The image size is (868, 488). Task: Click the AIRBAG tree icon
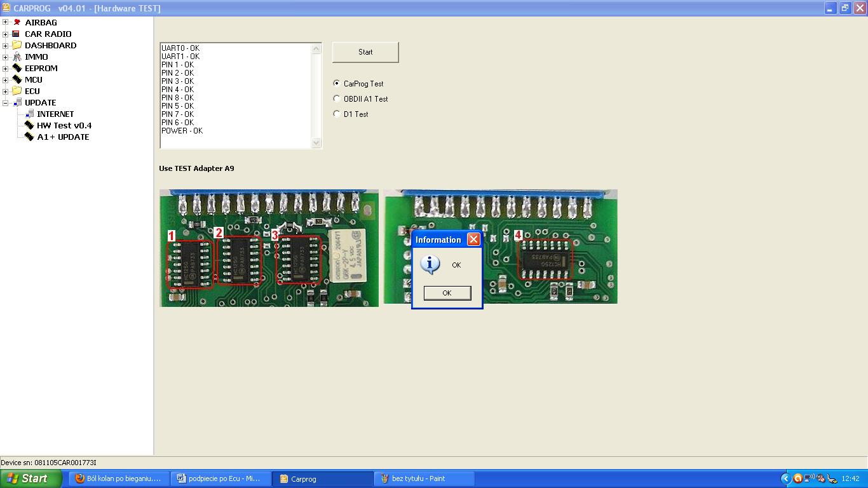tap(17, 22)
